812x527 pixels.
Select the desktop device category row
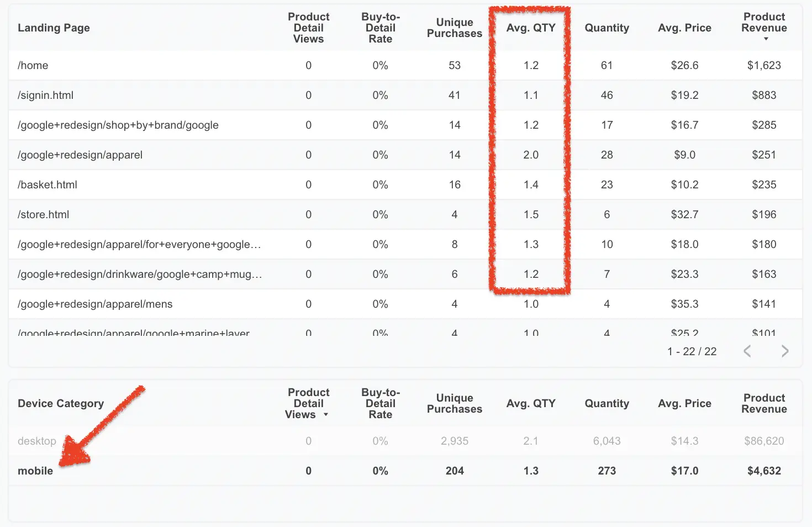point(405,441)
